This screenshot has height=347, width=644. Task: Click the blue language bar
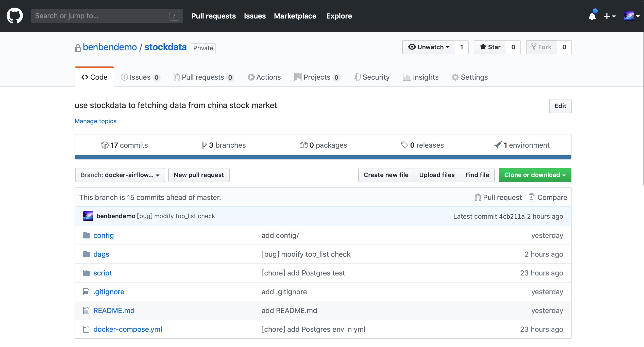(x=323, y=157)
